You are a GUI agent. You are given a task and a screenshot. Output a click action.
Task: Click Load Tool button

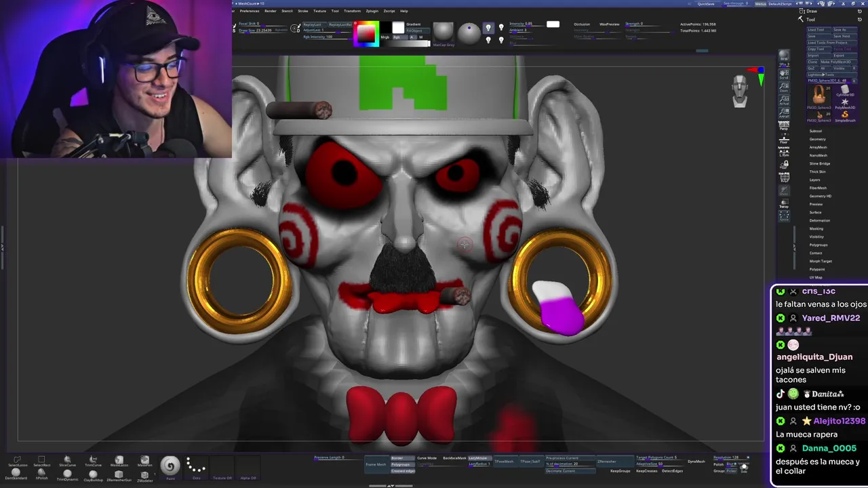point(819,30)
